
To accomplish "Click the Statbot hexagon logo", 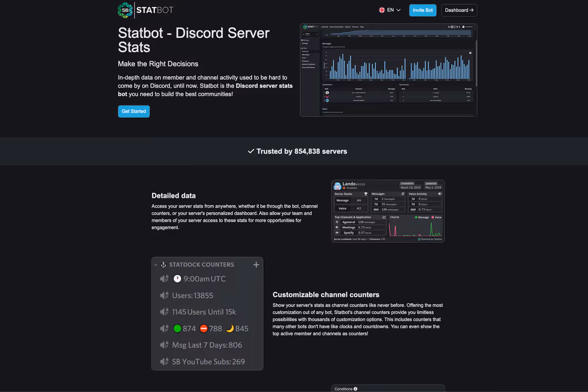I will (125, 10).
